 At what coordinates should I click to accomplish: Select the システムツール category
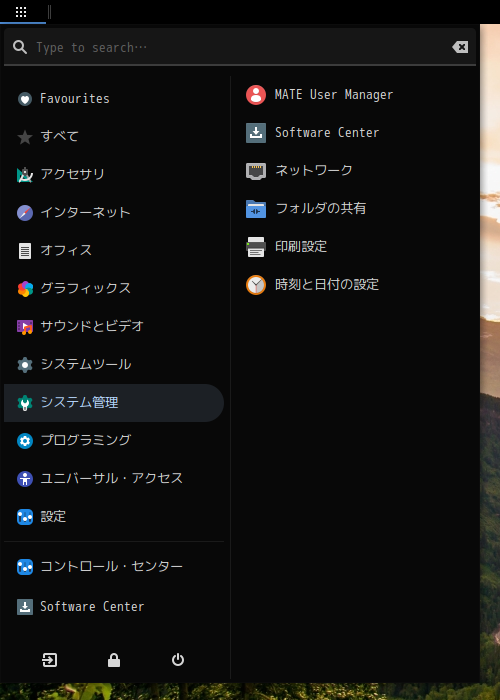[x=114, y=365]
